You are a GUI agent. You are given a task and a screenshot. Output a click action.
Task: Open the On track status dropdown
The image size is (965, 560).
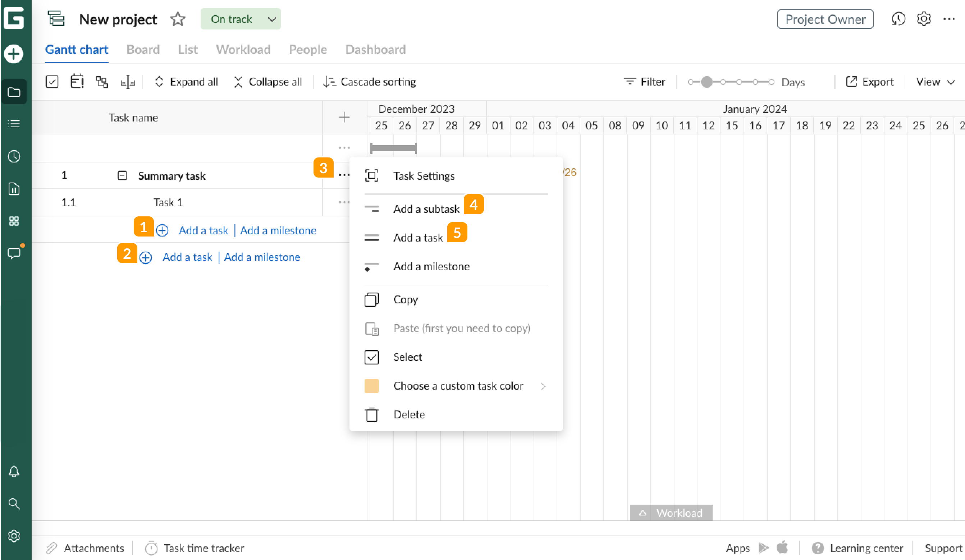pos(241,19)
